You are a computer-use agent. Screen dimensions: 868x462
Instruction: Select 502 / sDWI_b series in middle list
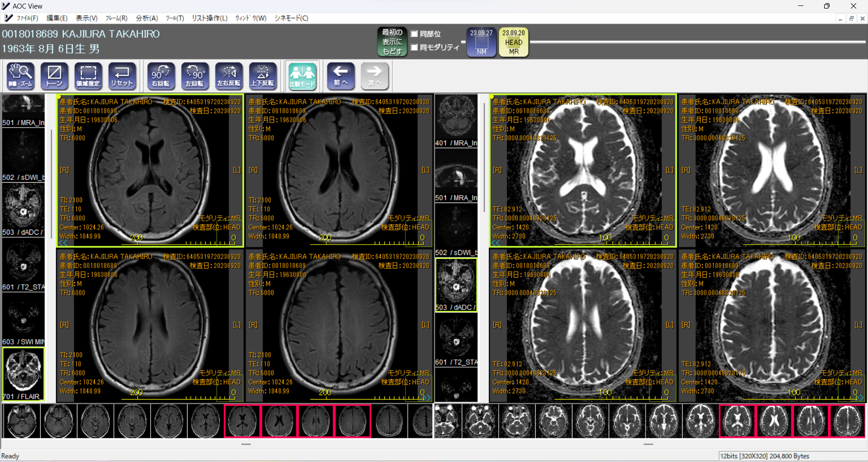[456, 230]
